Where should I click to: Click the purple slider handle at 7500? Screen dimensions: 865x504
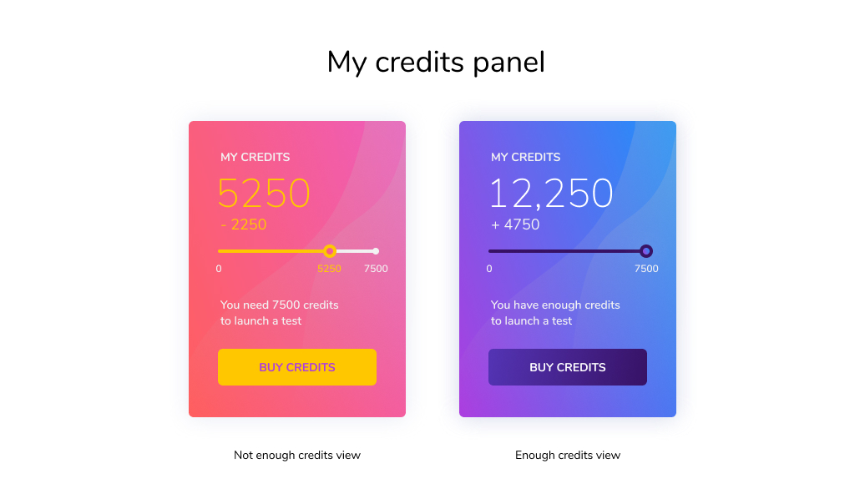(646, 251)
